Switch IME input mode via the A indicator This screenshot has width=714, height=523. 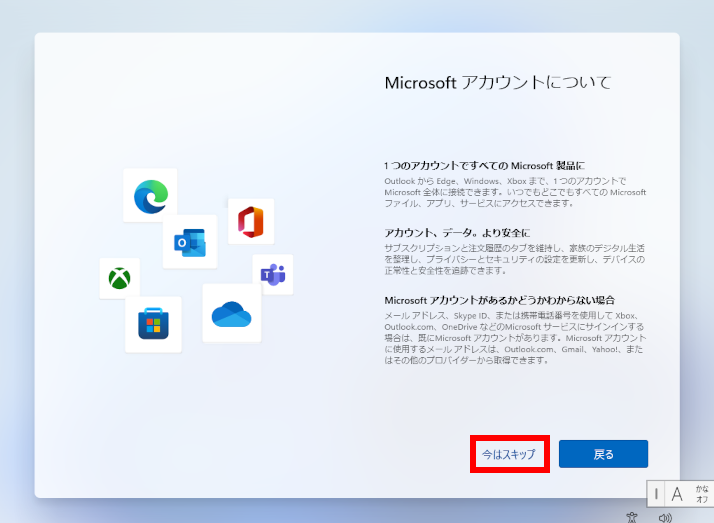coord(677,493)
